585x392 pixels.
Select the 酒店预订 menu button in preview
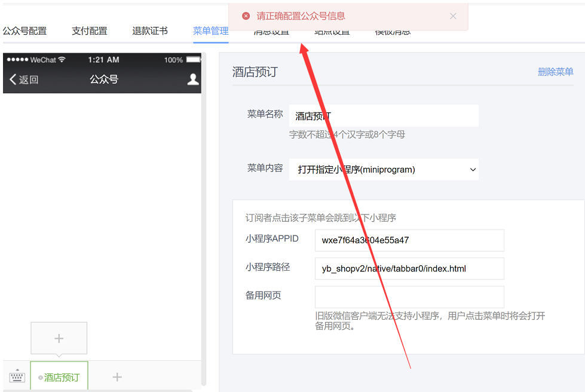pyautogui.click(x=59, y=376)
